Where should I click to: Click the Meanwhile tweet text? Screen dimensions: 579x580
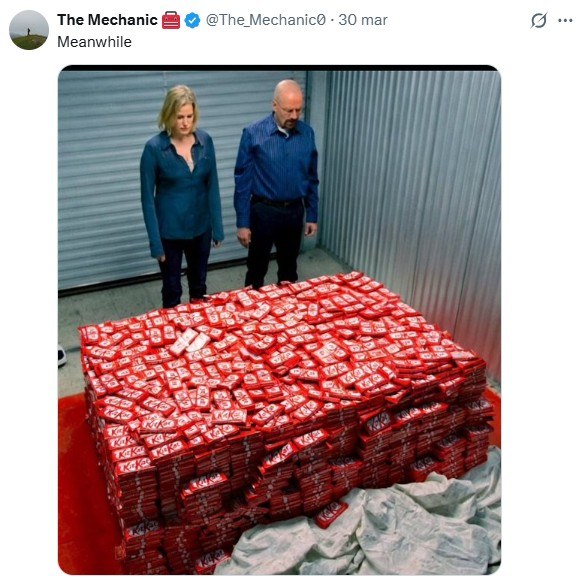(x=94, y=42)
